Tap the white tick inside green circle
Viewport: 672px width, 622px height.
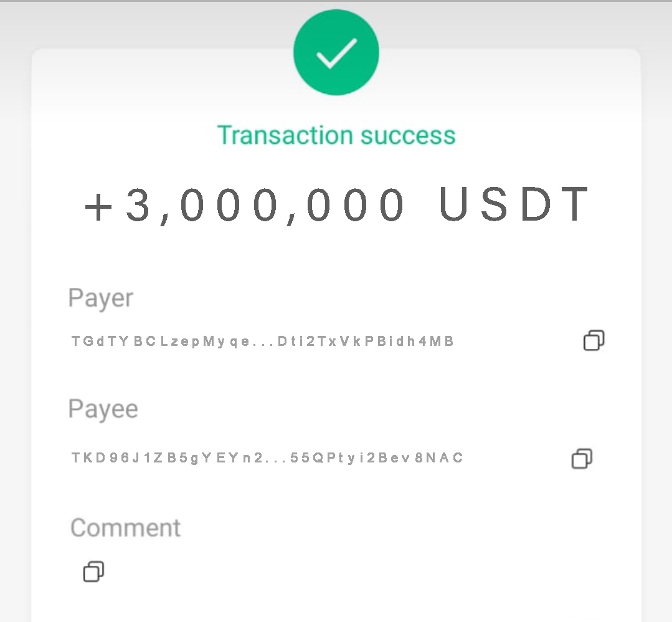pyautogui.click(x=336, y=53)
